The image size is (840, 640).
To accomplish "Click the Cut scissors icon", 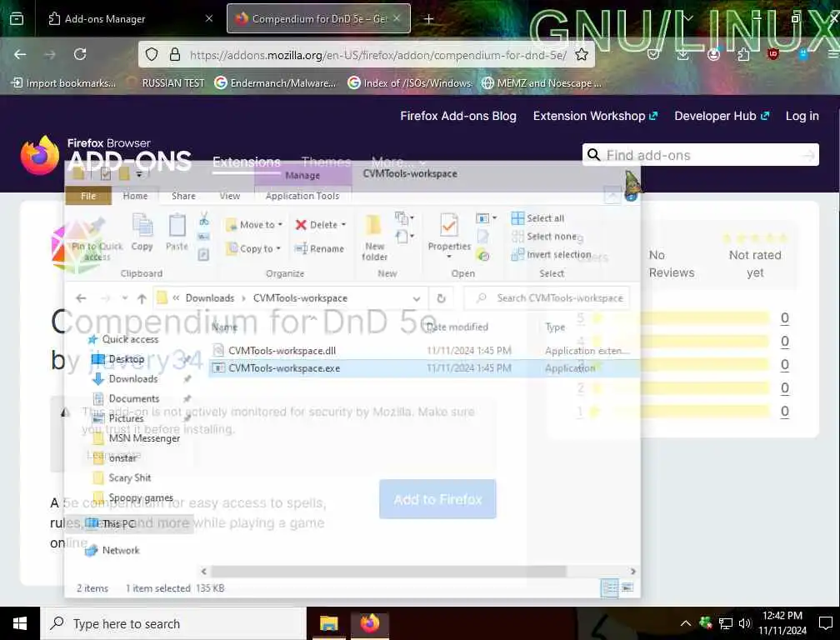I will pos(203,218).
